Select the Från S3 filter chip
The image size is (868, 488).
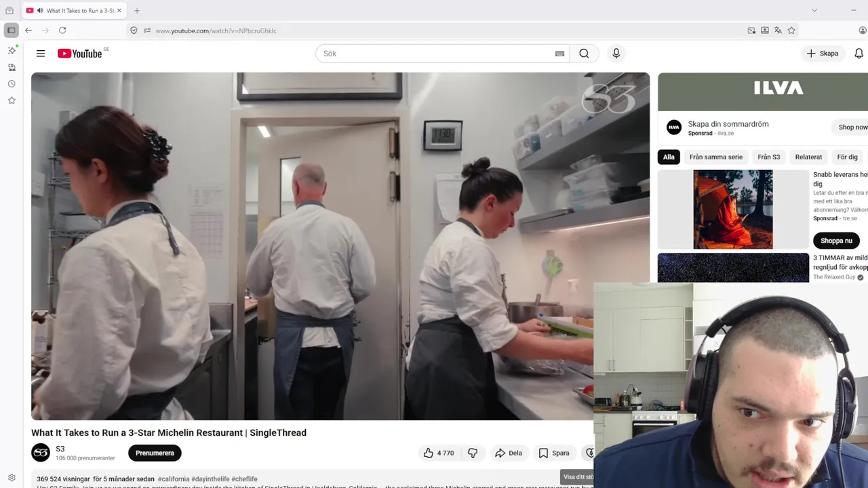click(768, 157)
